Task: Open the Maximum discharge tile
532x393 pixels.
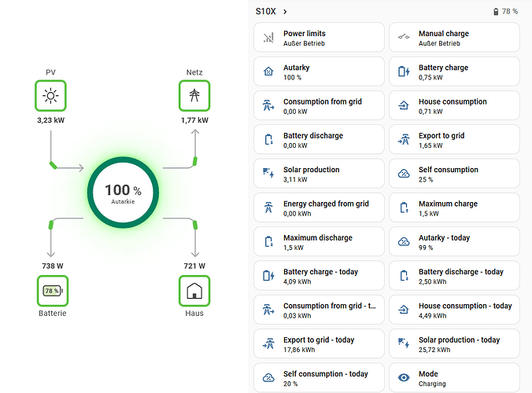Action: point(319,241)
